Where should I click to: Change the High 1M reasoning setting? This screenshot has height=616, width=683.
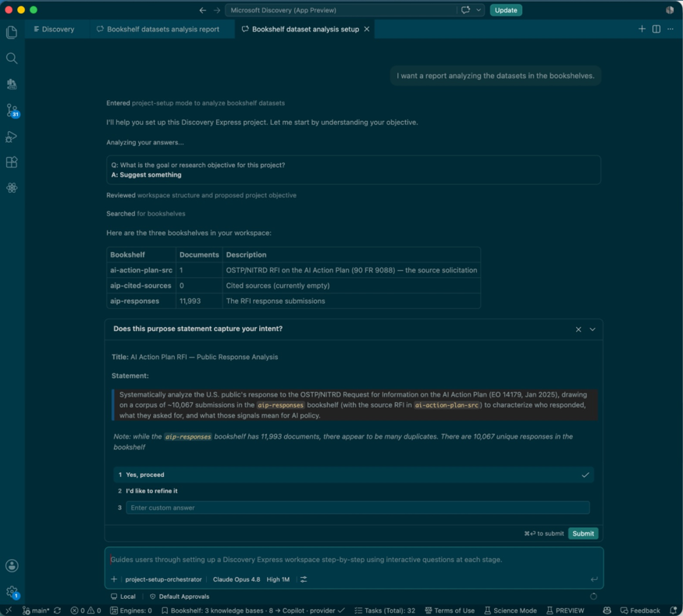(278, 579)
